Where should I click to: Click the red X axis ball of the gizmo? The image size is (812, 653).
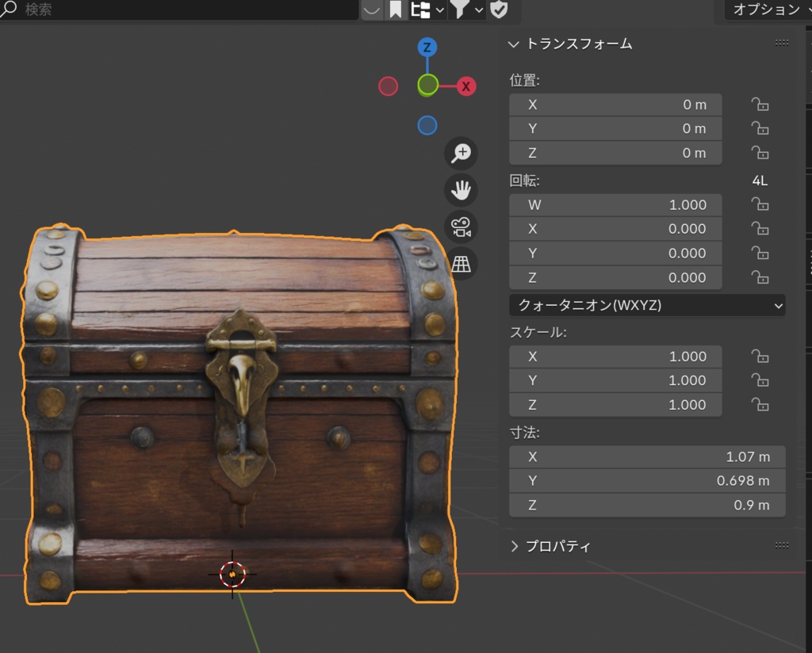tap(466, 86)
